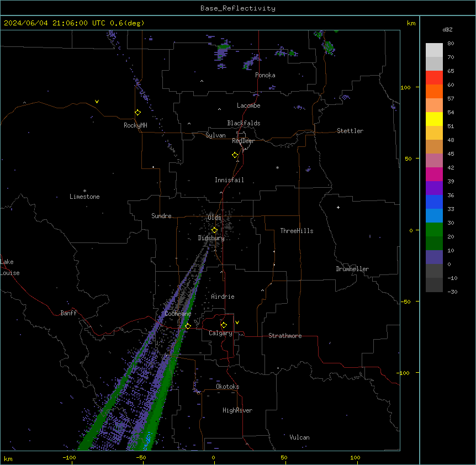Click the yellow 51-54 dBZ color swatch
The height and width of the screenshot is (465, 476).
pos(434,119)
